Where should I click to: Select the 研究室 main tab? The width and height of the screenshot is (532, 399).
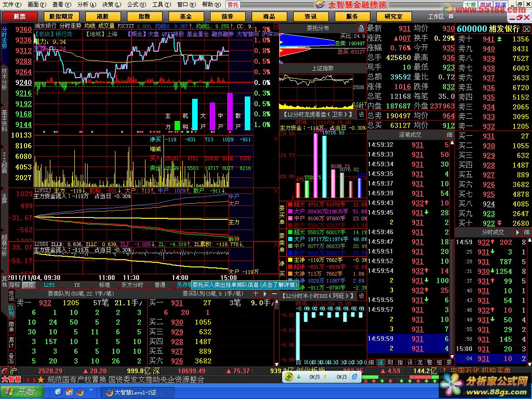pos(393,16)
